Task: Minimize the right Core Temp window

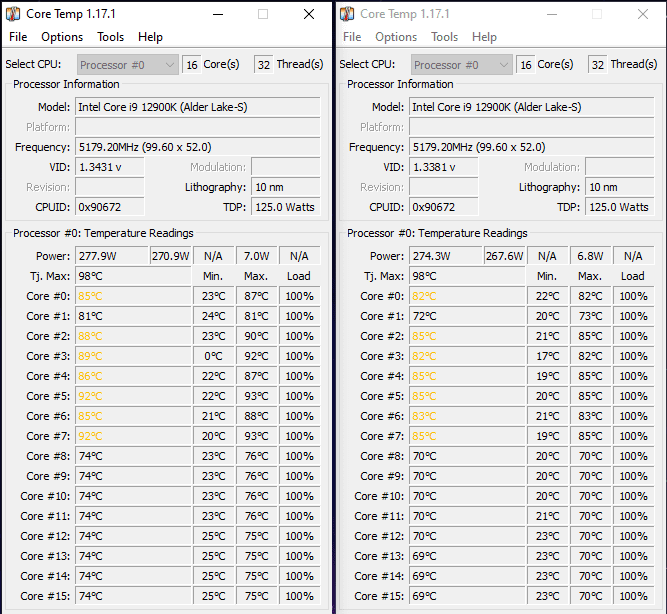Action: 551,14
